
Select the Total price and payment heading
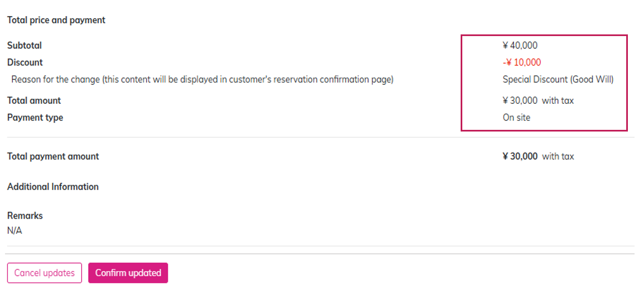56,20
